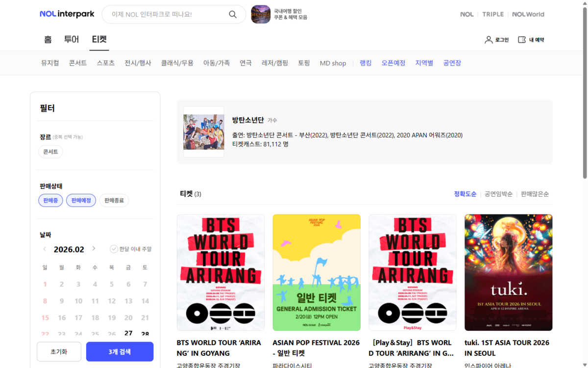Switch to the 투어 tab
Viewport: 588px width, 368px height.
pos(72,39)
